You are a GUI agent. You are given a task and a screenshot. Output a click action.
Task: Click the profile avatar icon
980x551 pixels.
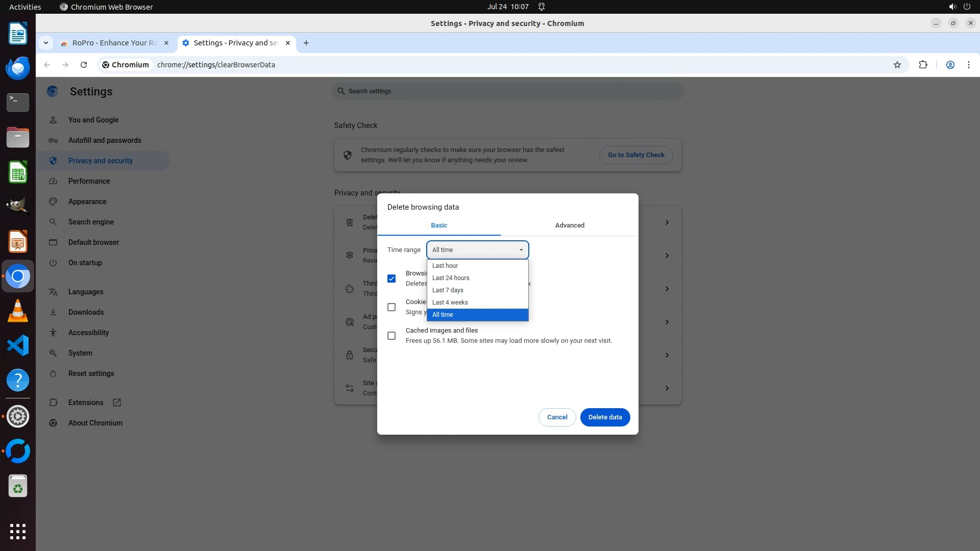coord(950,65)
